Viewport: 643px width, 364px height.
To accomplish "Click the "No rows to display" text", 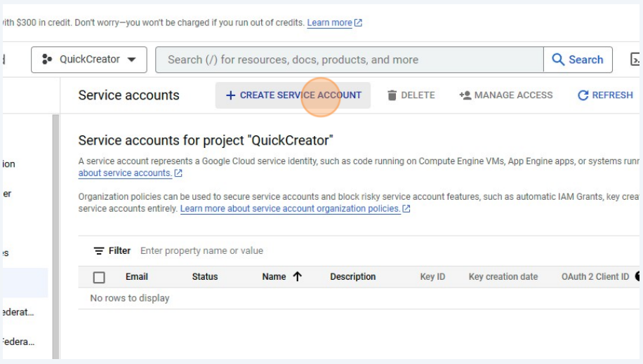I will click(x=130, y=298).
